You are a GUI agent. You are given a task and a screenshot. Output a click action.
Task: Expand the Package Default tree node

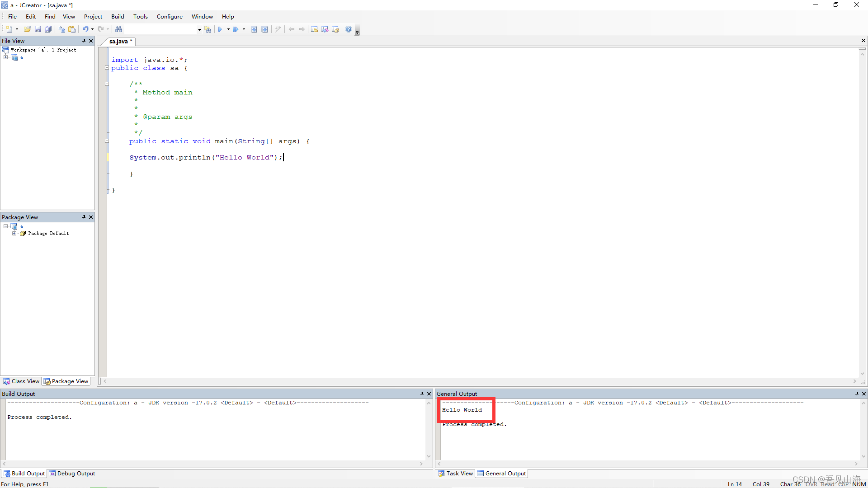pyautogui.click(x=14, y=233)
